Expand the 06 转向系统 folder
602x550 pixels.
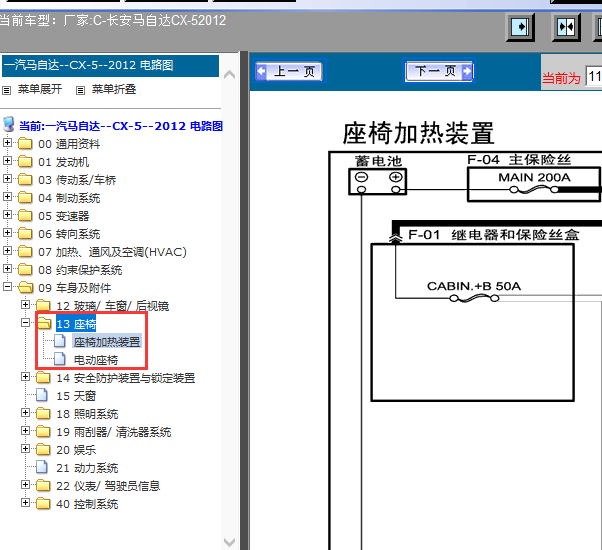click(7, 233)
